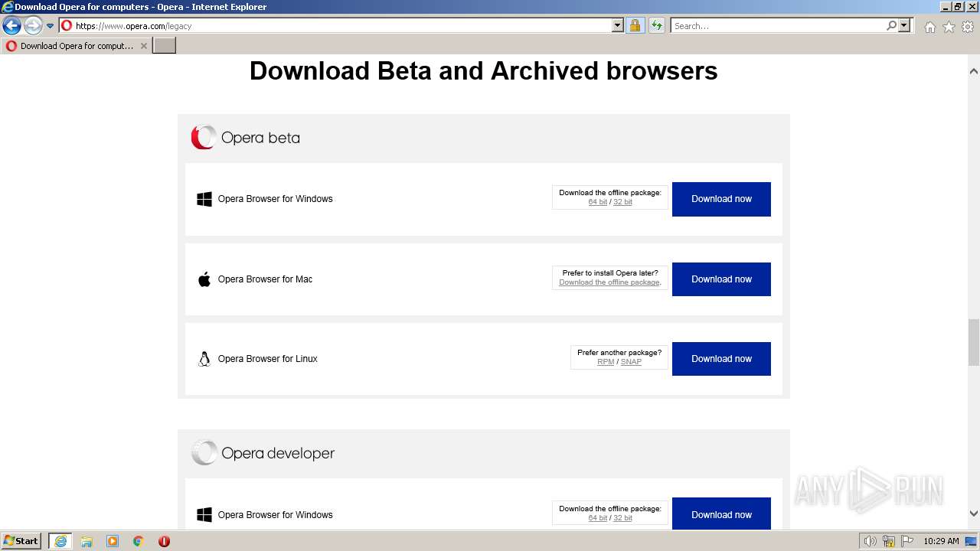Click into the Search box
Image resolution: width=980 pixels, height=551 pixels.
point(778,25)
